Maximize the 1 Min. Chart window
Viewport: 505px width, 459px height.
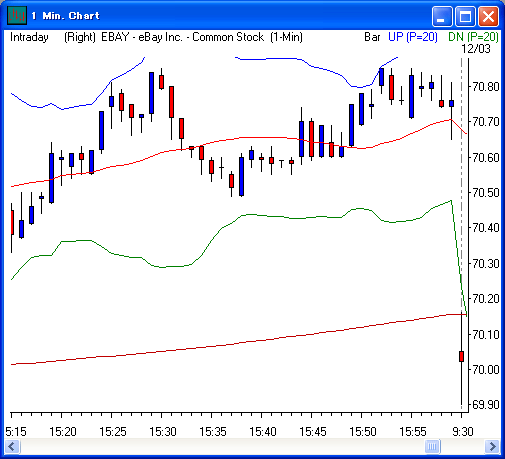pos(465,16)
